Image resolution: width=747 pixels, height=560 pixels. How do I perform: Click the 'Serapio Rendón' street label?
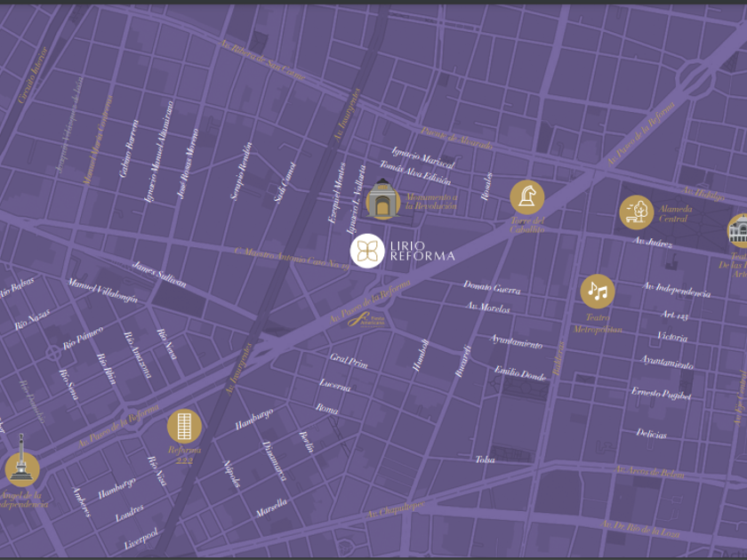coord(241,172)
